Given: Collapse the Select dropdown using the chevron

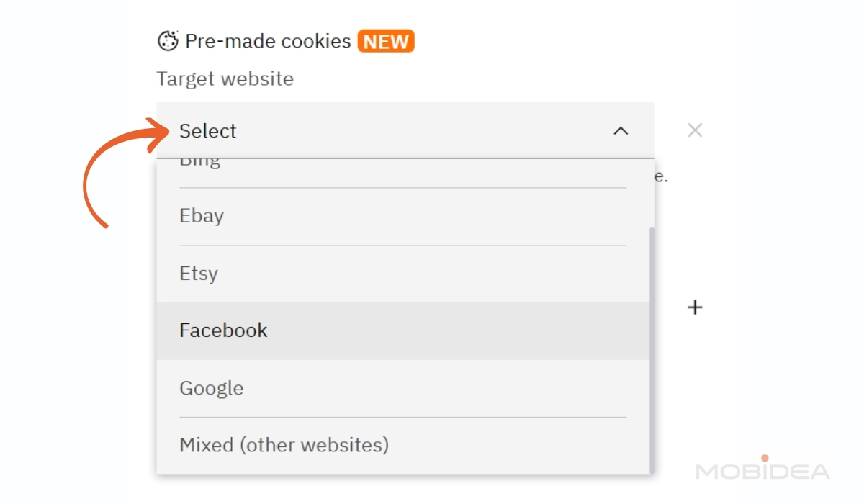Looking at the screenshot, I should (x=621, y=131).
